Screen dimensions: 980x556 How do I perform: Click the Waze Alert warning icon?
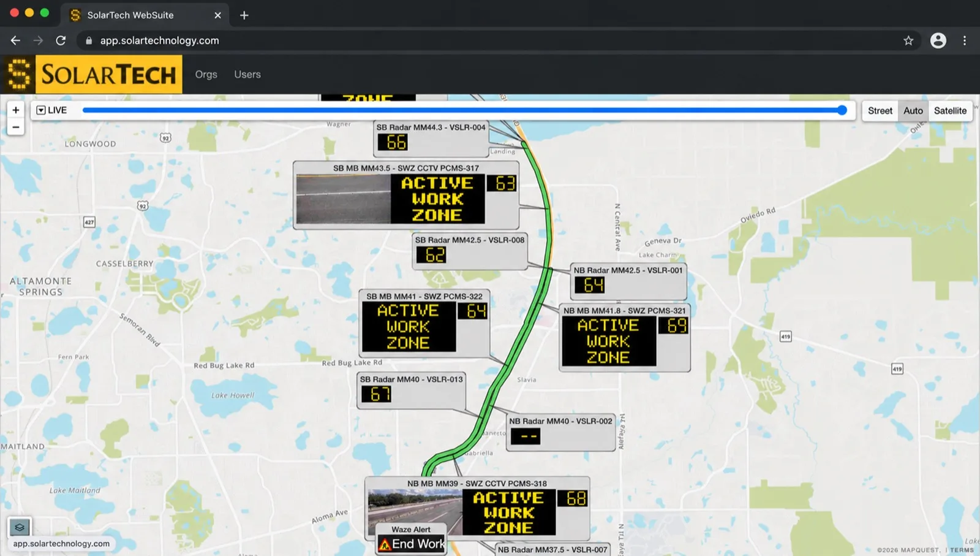point(385,544)
